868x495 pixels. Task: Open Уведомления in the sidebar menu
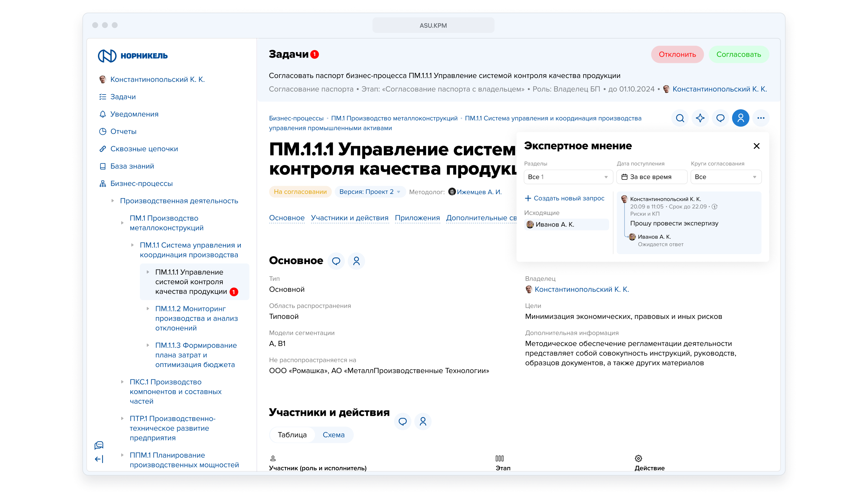tap(134, 114)
